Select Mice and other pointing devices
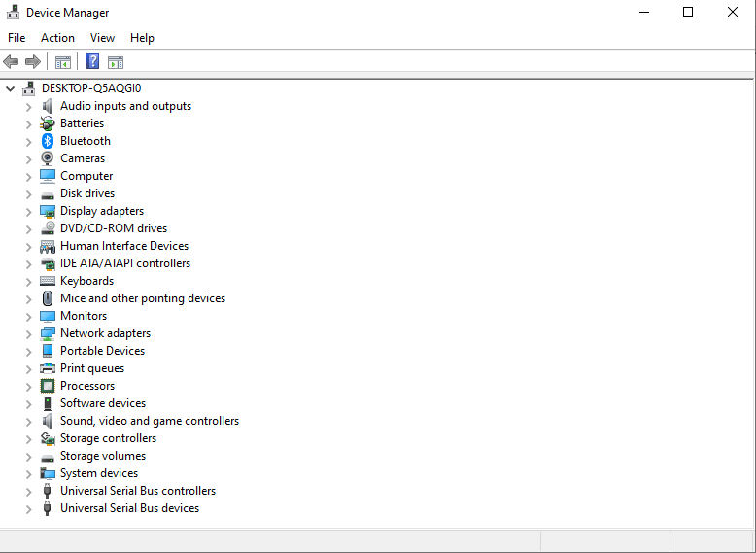This screenshot has height=553, width=756. pyautogui.click(x=142, y=298)
